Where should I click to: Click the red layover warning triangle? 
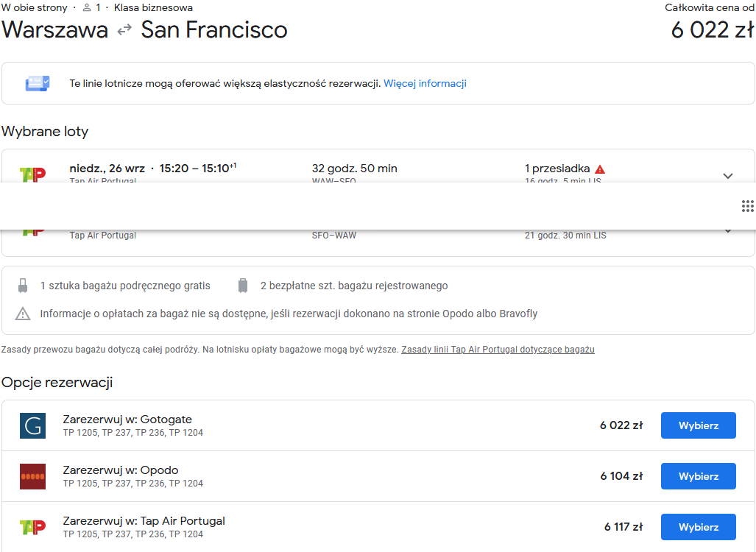[600, 169]
